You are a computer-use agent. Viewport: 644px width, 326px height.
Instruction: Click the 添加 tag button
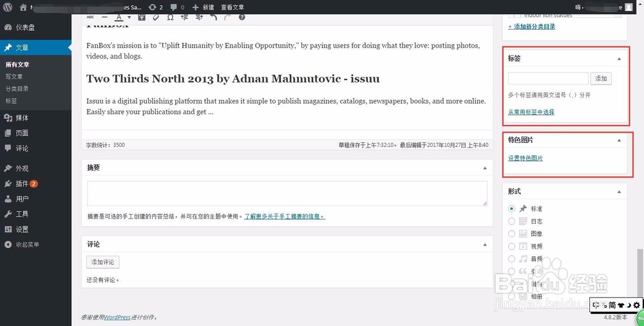click(601, 79)
